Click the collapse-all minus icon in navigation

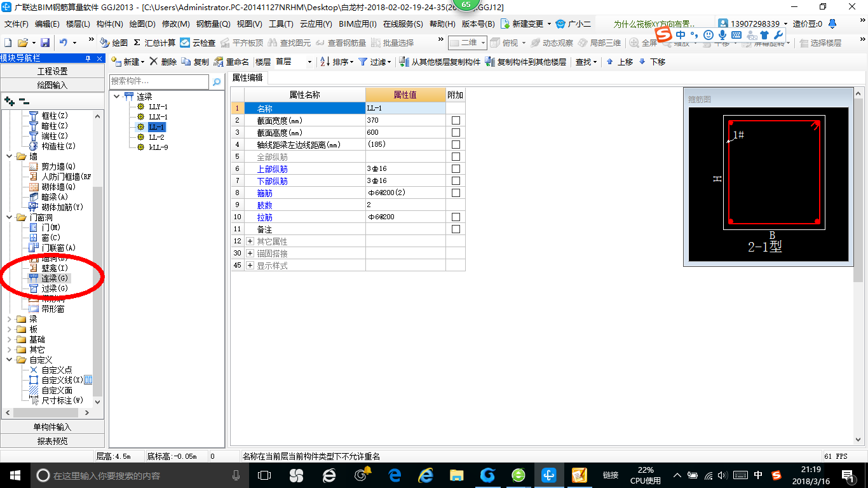pos(24,100)
